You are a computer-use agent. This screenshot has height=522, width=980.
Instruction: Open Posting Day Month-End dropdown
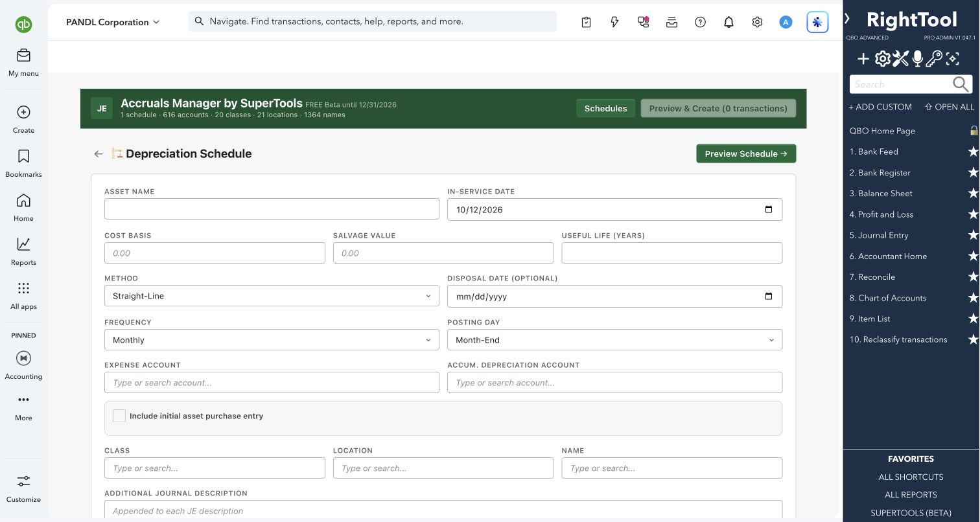614,340
